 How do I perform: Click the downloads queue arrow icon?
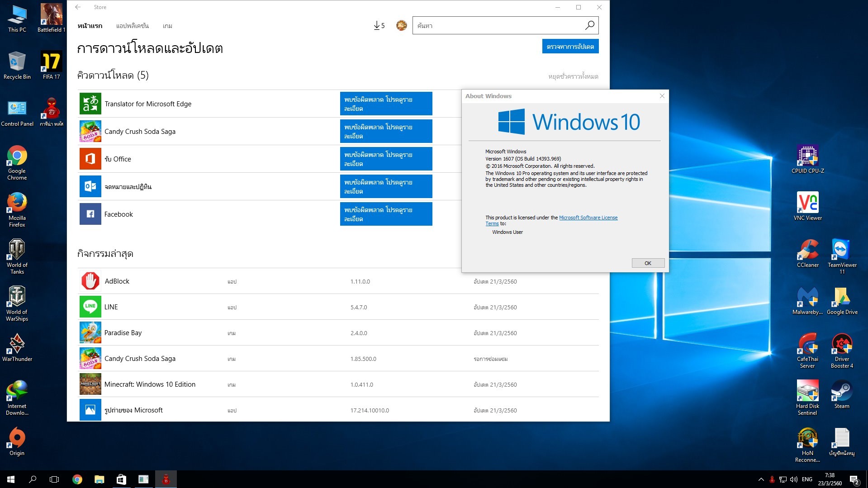pyautogui.click(x=377, y=26)
